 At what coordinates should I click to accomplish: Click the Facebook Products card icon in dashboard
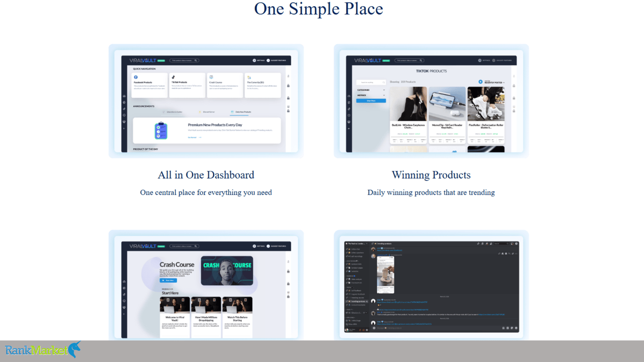coord(136,77)
